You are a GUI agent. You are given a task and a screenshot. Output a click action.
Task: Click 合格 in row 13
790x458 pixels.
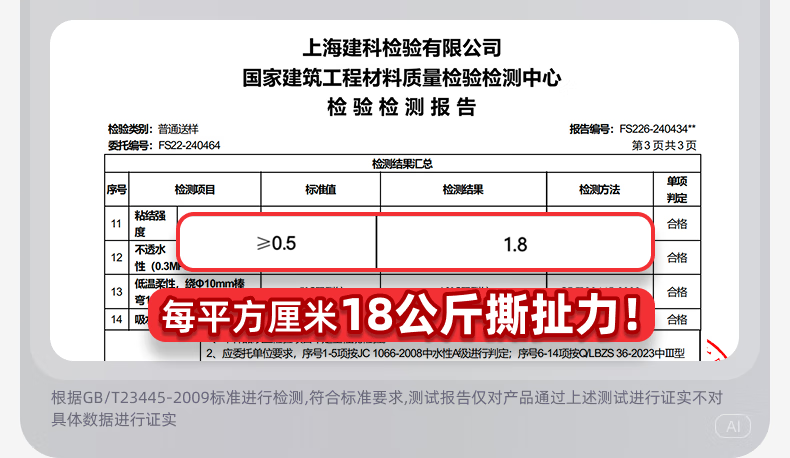point(677,292)
